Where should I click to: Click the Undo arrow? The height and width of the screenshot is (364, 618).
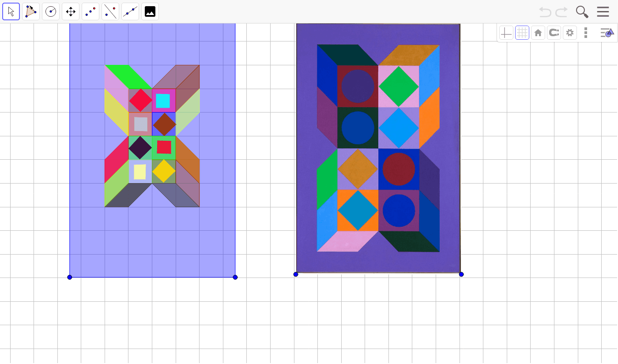pyautogui.click(x=545, y=12)
